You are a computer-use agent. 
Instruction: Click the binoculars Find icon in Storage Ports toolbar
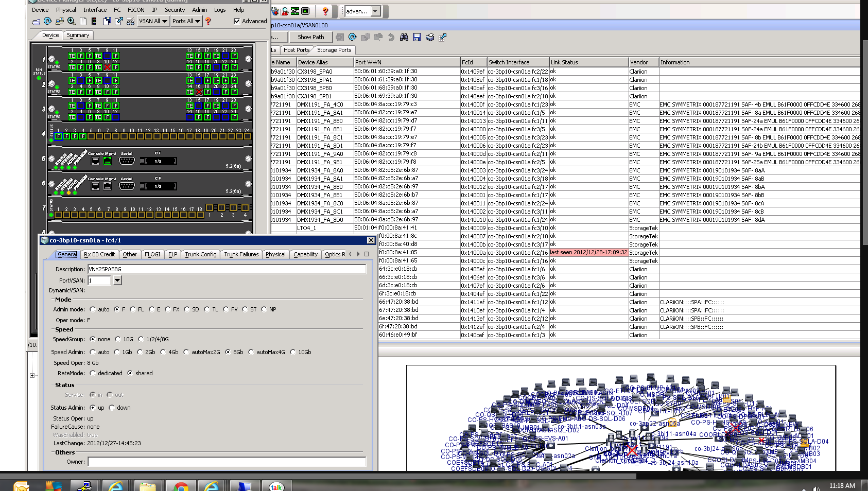point(404,37)
